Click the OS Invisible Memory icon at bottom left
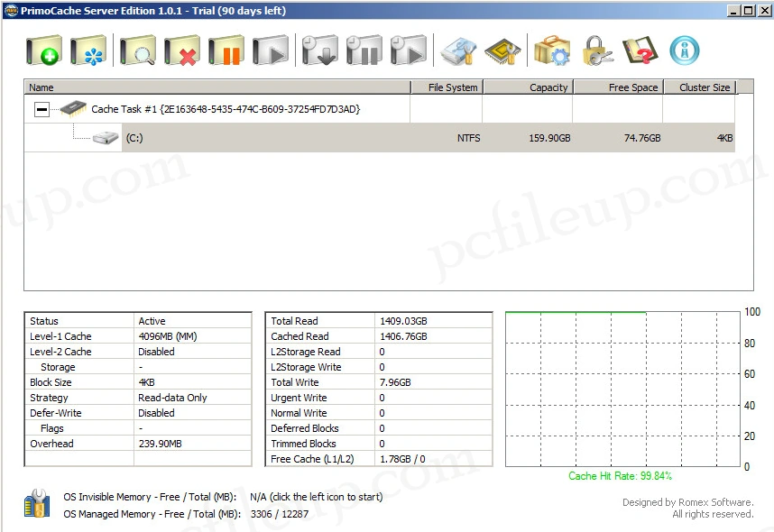The width and height of the screenshot is (774, 532). (x=37, y=503)
